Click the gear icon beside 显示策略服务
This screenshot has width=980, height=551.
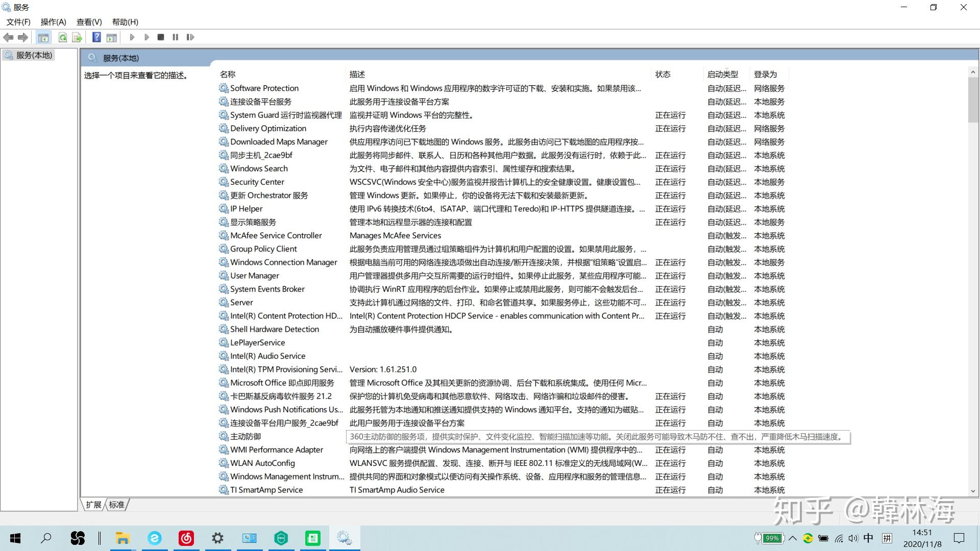[x=224, y=222]
